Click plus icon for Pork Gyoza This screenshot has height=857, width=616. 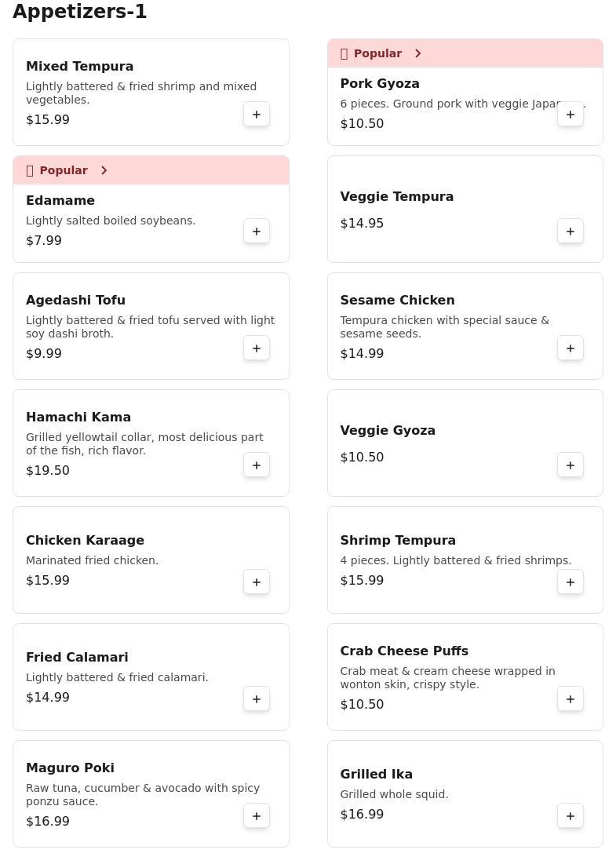pos(570,115)
